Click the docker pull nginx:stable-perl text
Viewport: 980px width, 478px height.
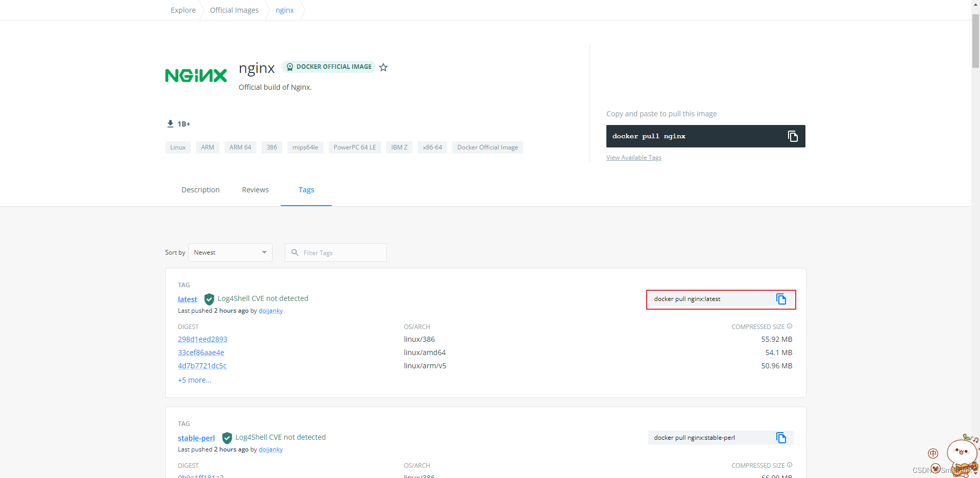(x=694, y=438)
